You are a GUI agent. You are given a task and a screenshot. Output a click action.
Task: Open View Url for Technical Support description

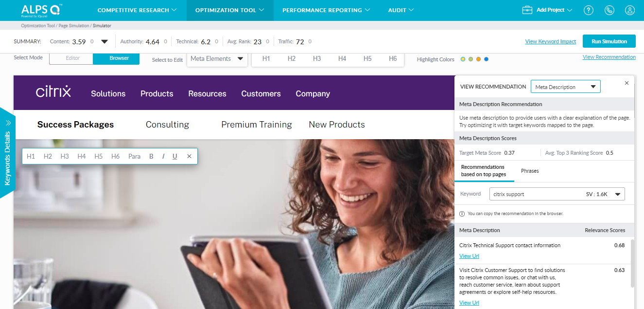[x=469, y=256]
